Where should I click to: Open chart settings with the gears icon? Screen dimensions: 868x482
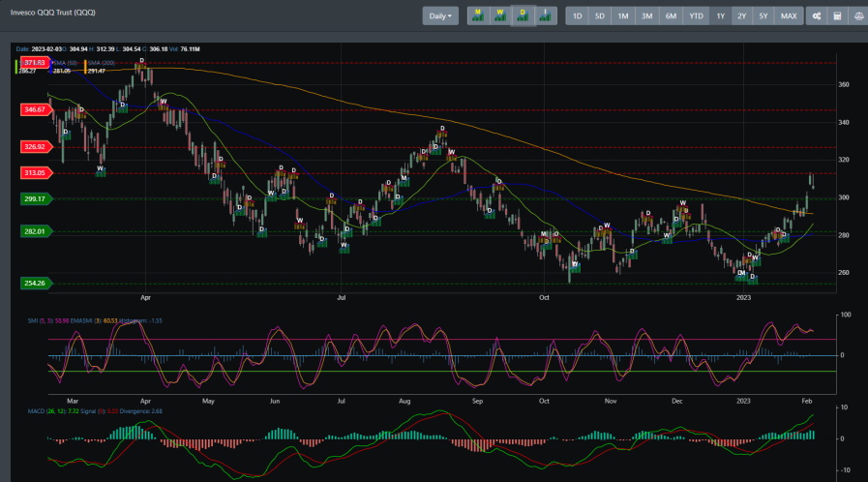point(817,16)
